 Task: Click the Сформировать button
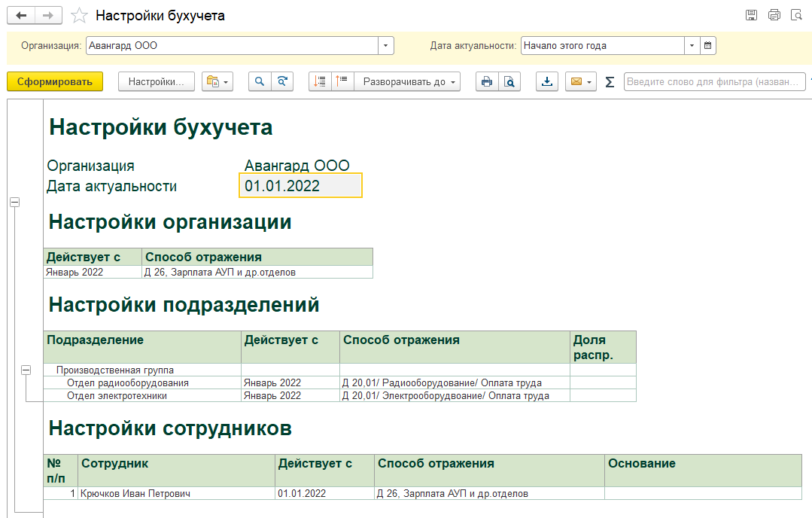[54, 82]
